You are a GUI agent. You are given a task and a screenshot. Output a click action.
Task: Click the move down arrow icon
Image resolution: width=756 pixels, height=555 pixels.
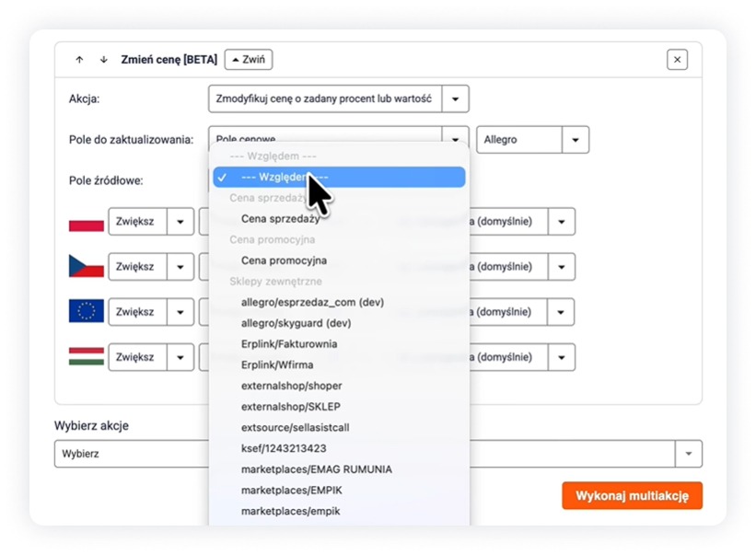point(103,60)
